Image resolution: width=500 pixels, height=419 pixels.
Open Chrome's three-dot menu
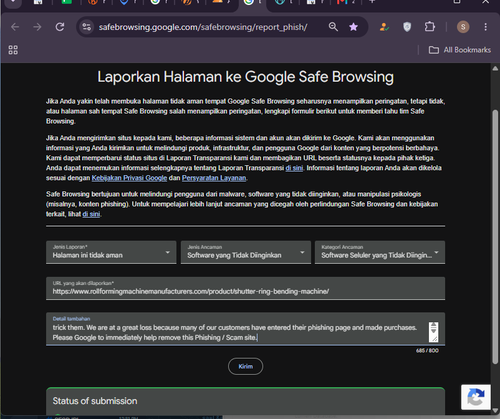pyautogui.click(x=486, y=27)
